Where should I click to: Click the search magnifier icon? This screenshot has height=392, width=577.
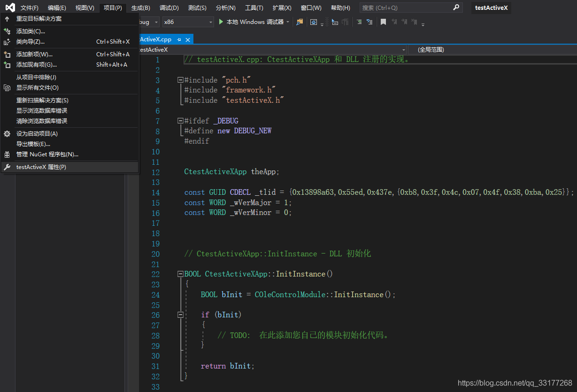pyautogui.click(x=456, y=8)
